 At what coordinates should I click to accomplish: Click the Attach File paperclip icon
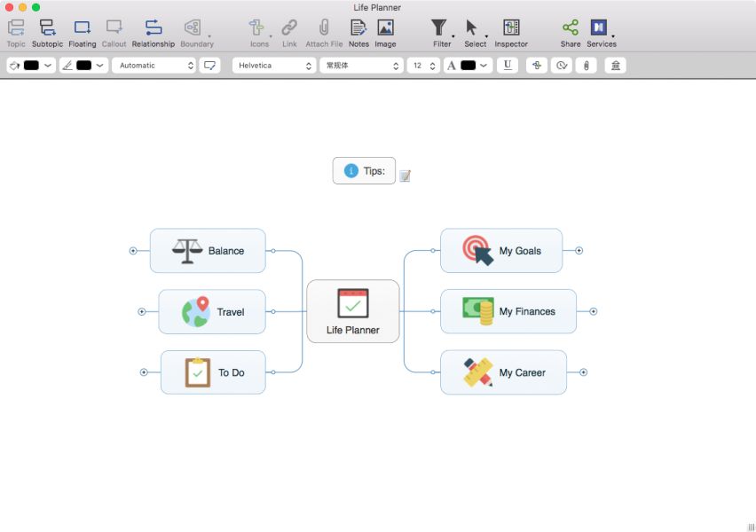click(x=324, y=27)
